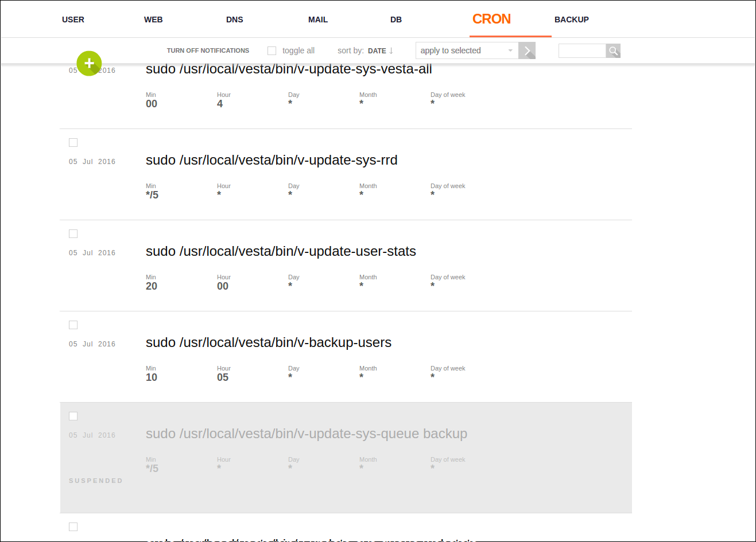Click the v-update-sys-rrd command text
Image resolution: width=756 pixels, height=542 pixels.
coord(272,160)
